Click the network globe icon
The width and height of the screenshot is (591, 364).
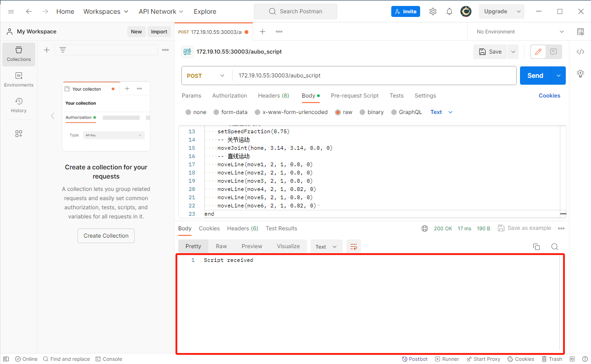coord(425,228)
